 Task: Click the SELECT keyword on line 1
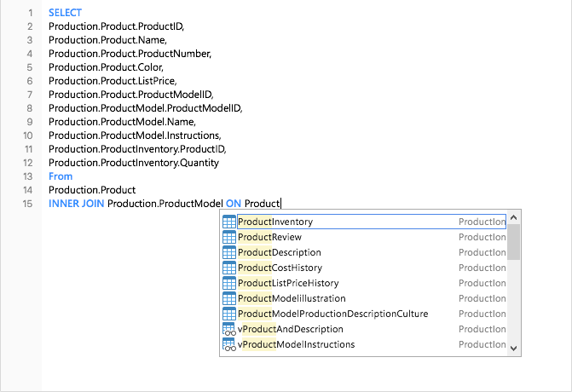[66, 13]
